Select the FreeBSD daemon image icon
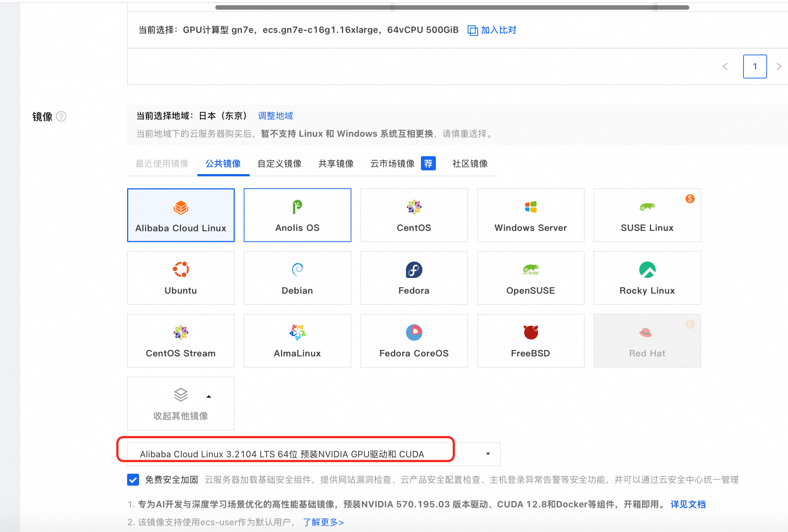 click(530, 332)
